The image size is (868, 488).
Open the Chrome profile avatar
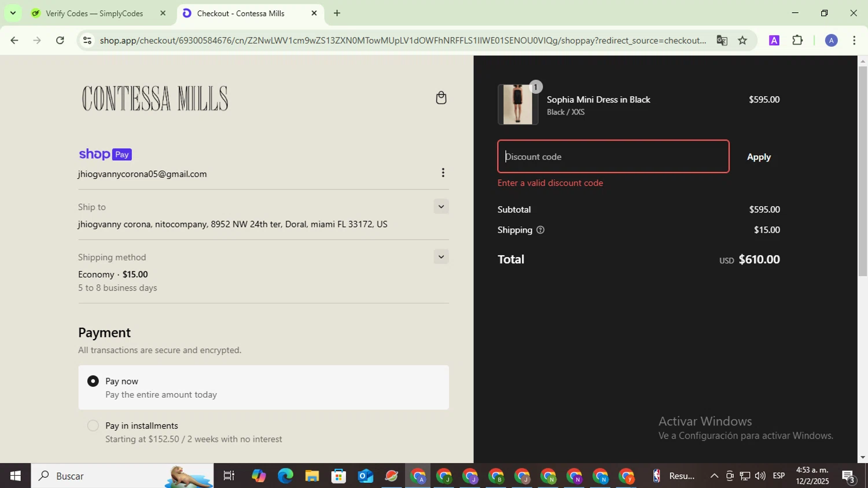831,41
